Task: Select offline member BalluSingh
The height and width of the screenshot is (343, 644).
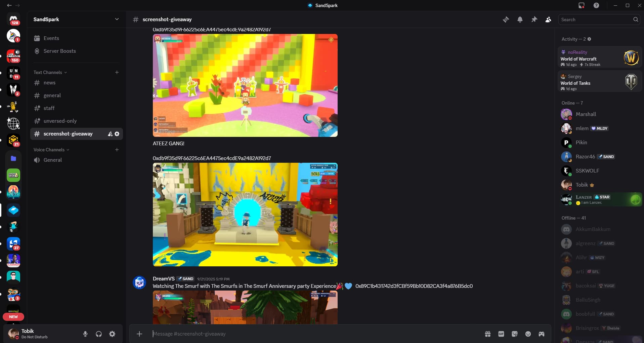Action: point(599,300)
